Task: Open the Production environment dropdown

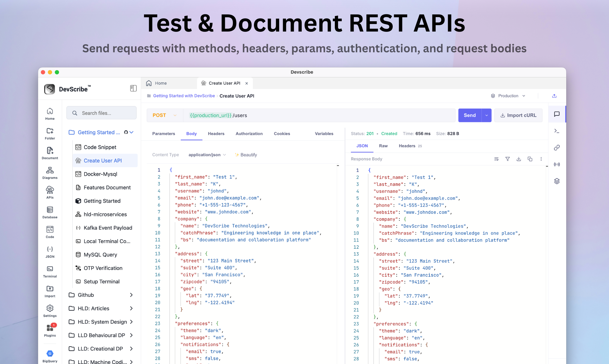Action: click(x=508, y=96)
